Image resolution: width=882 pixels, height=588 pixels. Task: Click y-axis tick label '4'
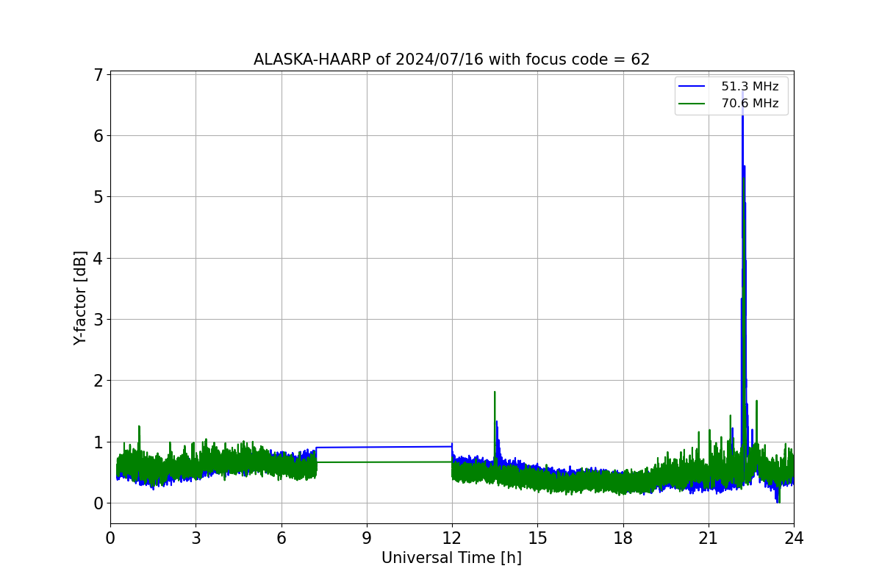[x=98, y=258]
